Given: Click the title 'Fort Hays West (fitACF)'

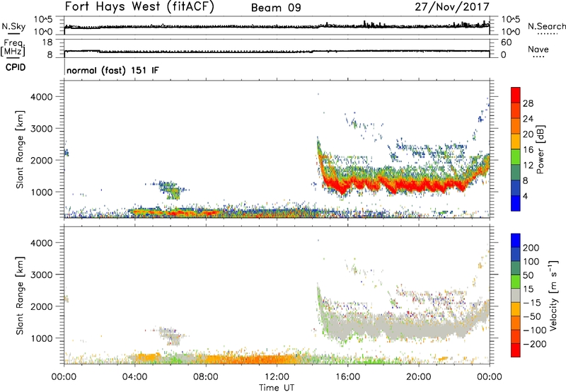Looking at the screenshot, I should [139, 6].
